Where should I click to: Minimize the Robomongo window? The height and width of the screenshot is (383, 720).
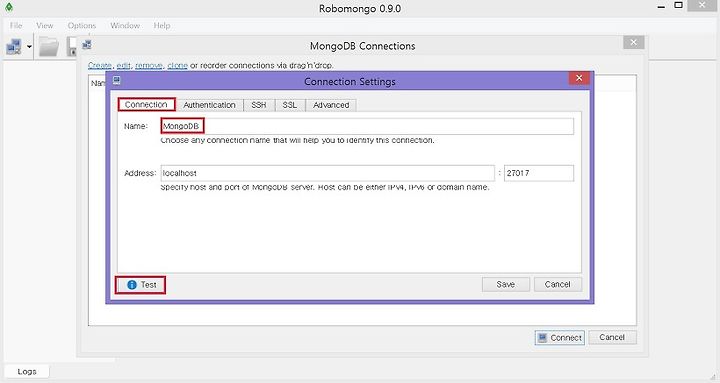click(x=661, y=6)
